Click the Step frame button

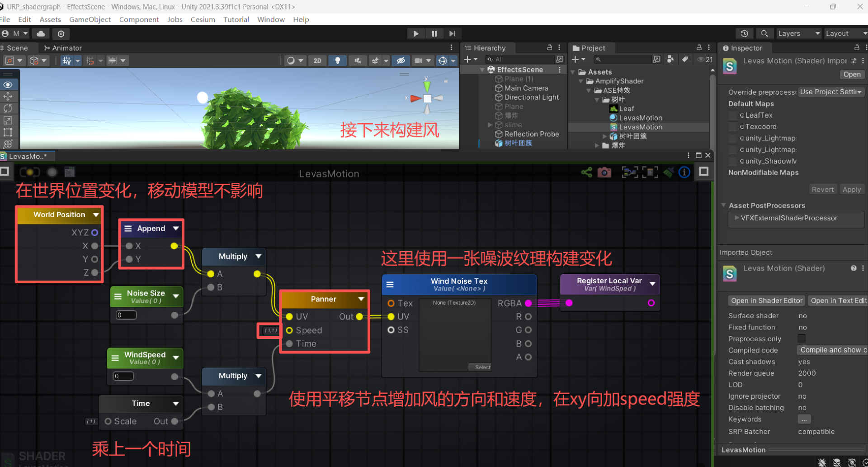click(x=452, y=33)
